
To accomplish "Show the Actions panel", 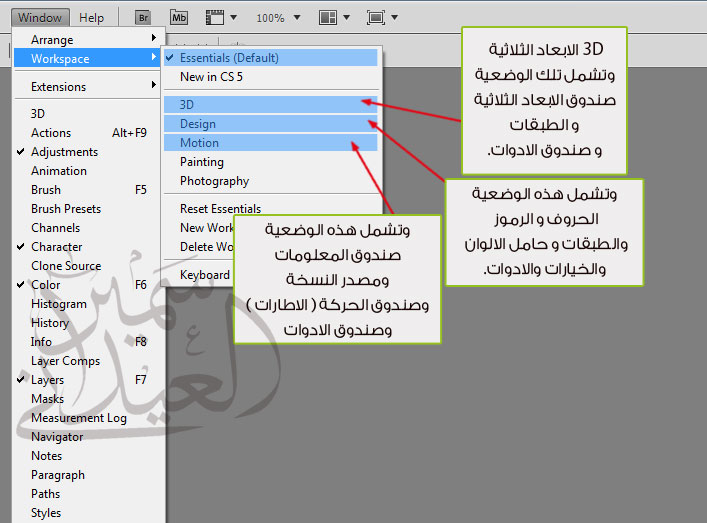I will [x=88, y=133].
